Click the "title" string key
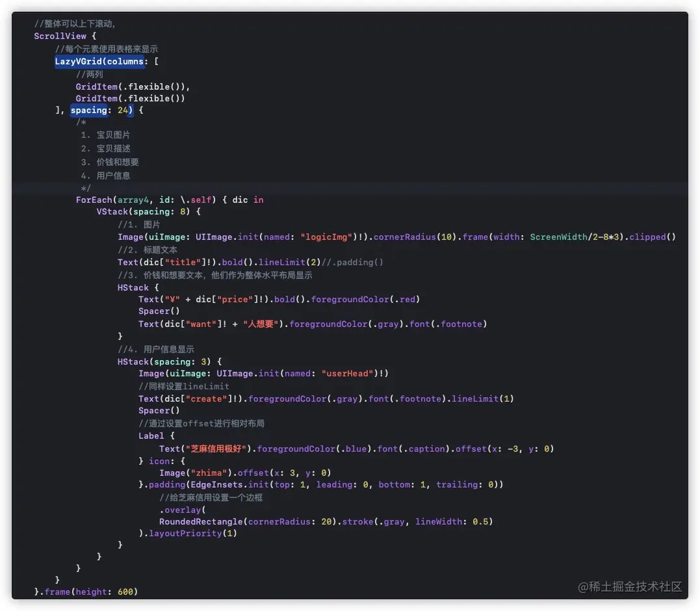The height and width of the screenshot is (611, 700). coord(183,263)
